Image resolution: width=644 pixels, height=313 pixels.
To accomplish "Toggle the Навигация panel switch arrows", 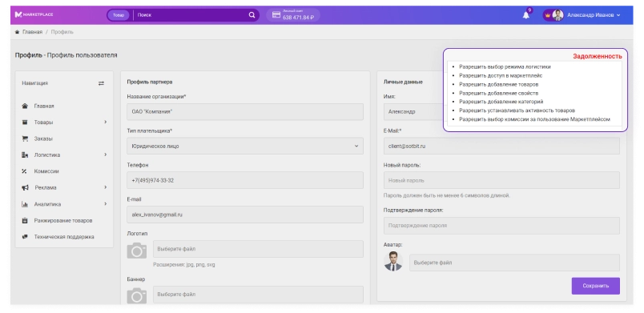I will point(101,83).
